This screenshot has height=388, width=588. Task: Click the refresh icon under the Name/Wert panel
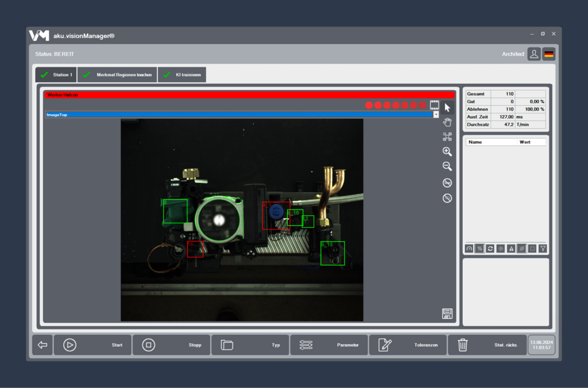pos(490,248)
